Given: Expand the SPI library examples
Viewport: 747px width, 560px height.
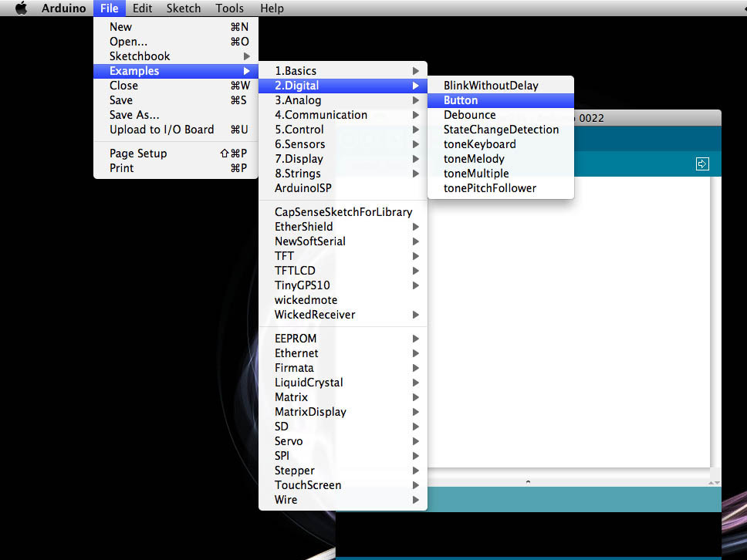Looking at the screenshot, I should click(x=343, y=456).
